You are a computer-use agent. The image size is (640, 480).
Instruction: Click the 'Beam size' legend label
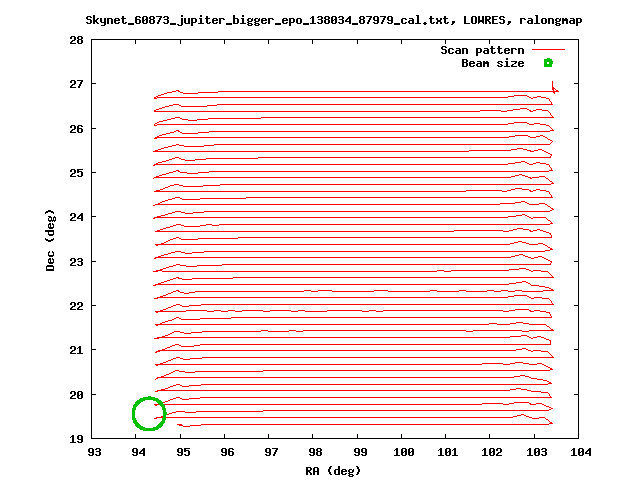[x=493, y=63]
